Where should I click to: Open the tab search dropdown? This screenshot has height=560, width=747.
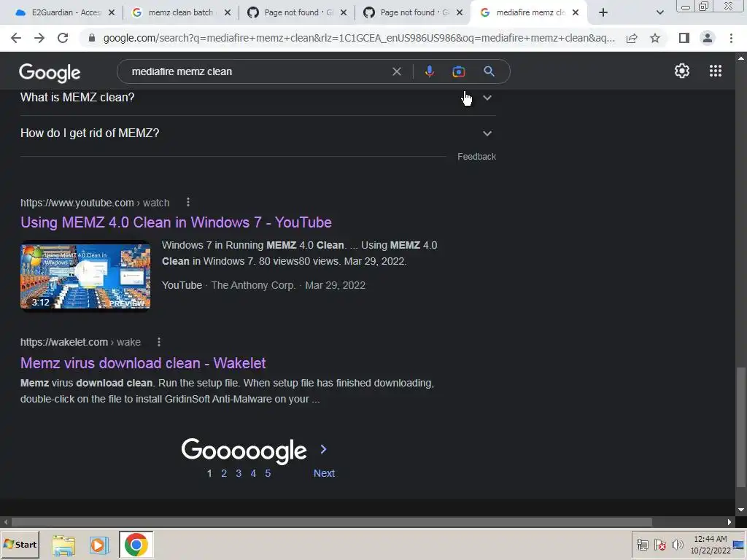659,12
